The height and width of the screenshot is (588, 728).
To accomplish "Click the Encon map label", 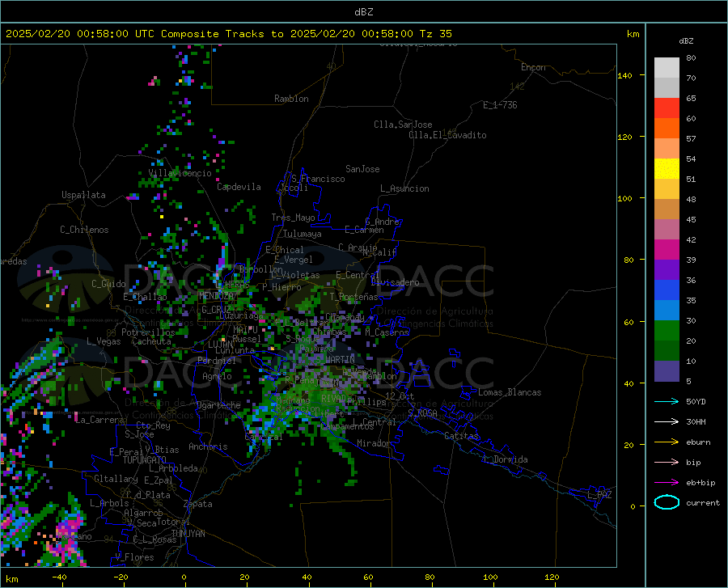I will [533, 67].
